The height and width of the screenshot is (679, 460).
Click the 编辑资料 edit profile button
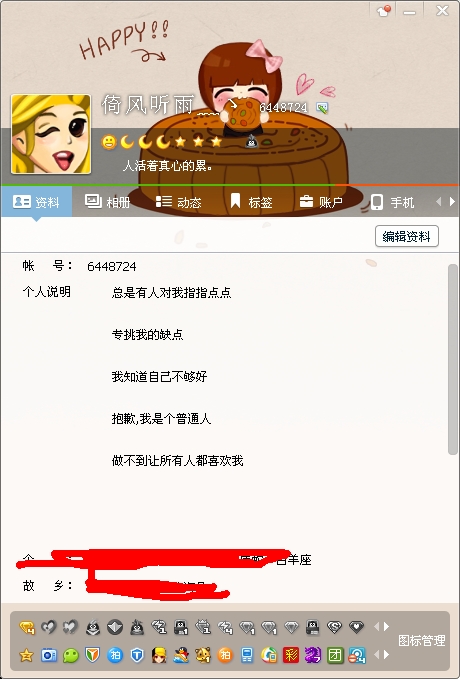(407, 236)
